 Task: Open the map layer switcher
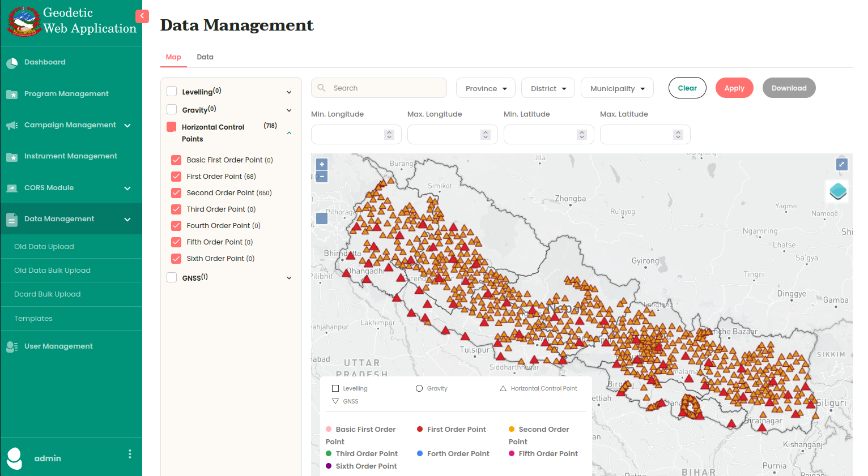[x=837, y=191]
